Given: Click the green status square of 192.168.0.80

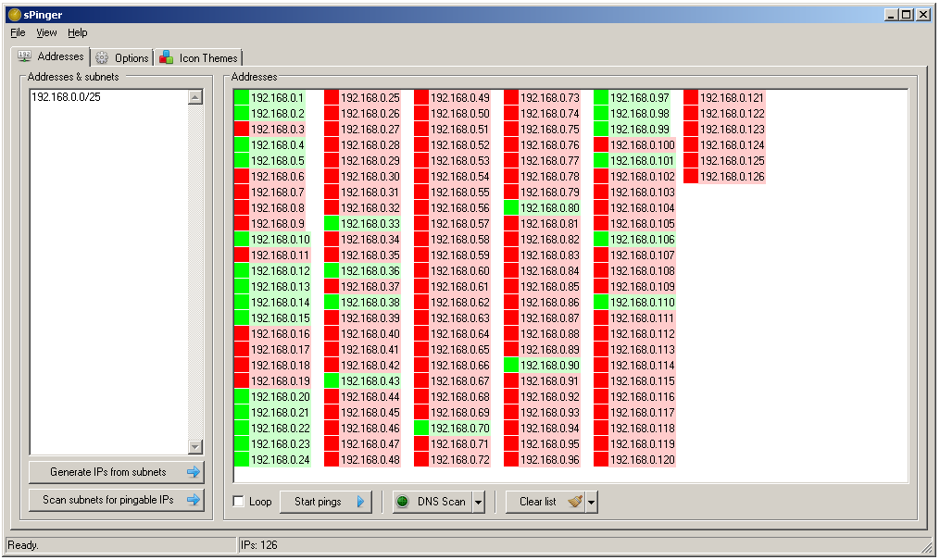Looking at the screenshot, I should click(511, 208).
